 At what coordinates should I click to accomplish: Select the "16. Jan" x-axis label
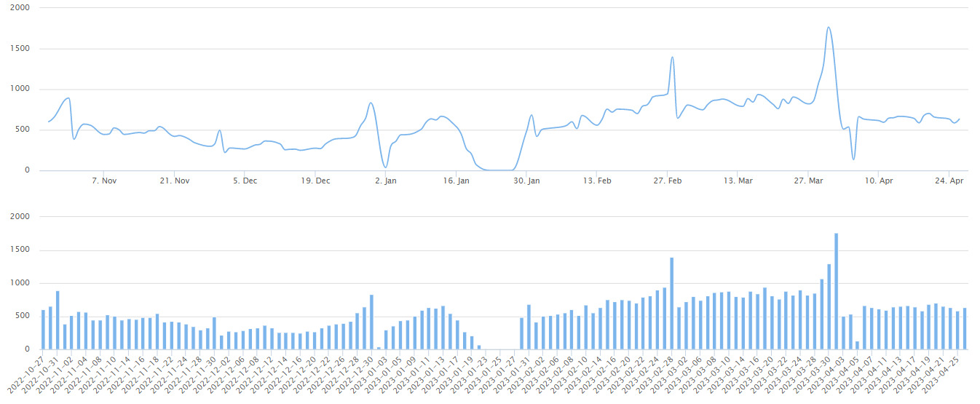[x=456, y=181]
